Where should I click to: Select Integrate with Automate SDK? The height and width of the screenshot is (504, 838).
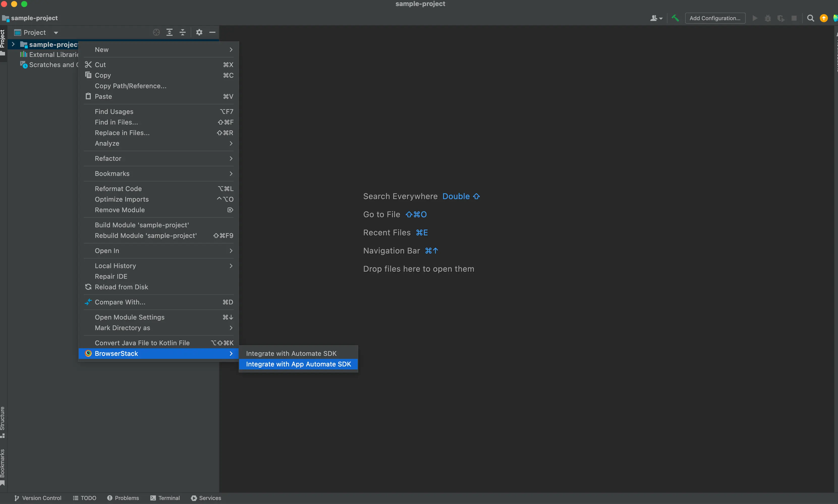pyautogui.click(x=291, y=353)
